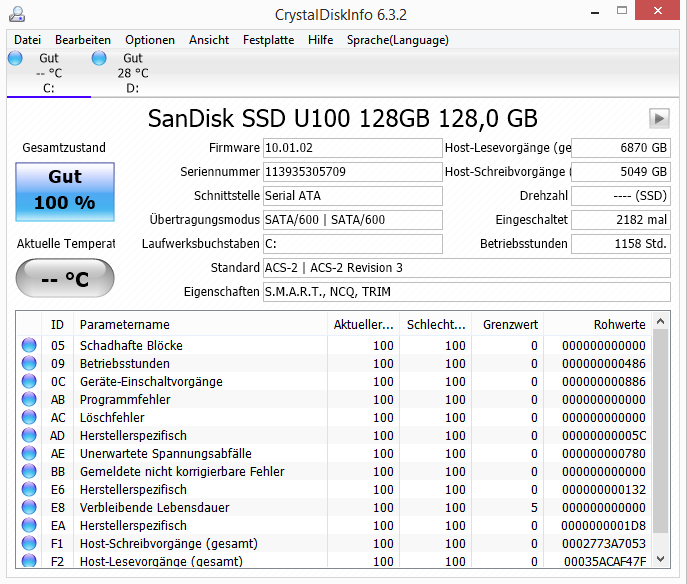Click status orb for Unerwartete Spannungsabfälle row

click(x=29, y=453)
